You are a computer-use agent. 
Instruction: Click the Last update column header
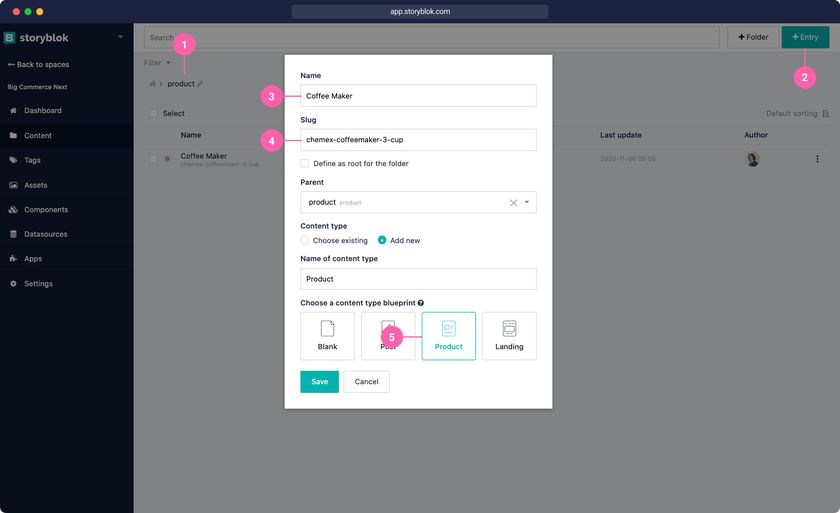coord(620,135)
